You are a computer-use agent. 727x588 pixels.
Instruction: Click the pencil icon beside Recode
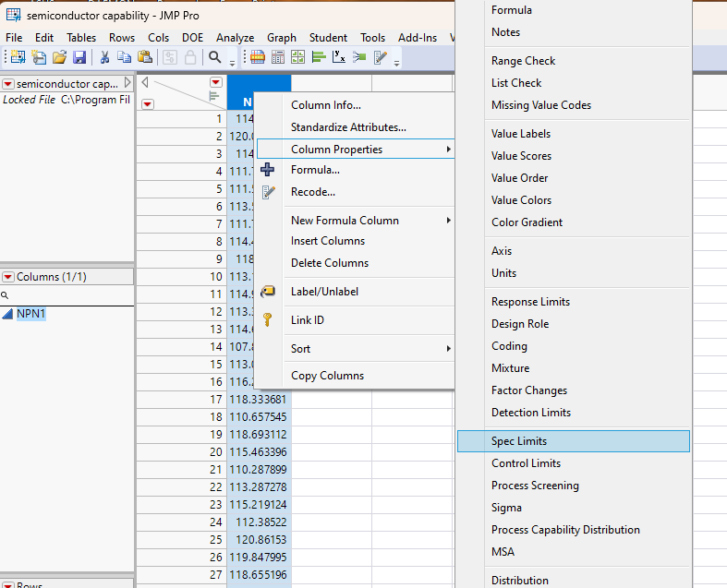[x=269, y=192]
